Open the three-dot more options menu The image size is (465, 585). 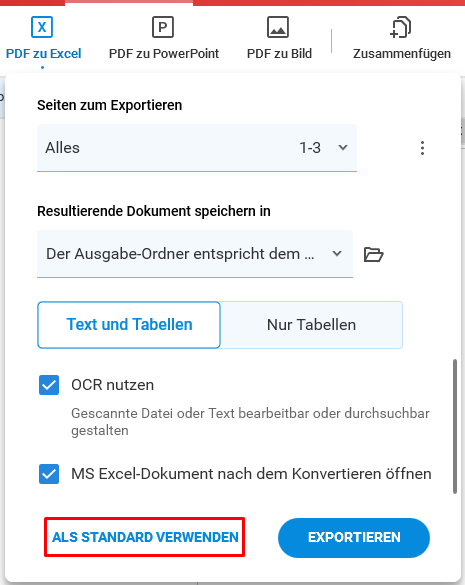422,148
